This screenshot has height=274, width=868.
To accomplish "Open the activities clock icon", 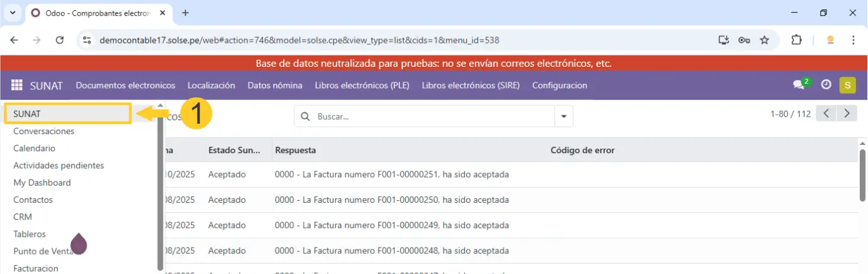I will point(826,85).
